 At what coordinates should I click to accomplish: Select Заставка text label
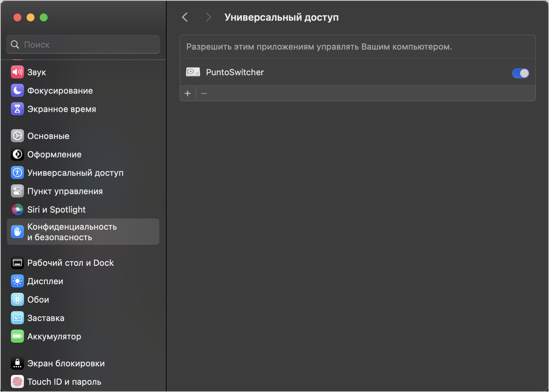pos(46,318)
